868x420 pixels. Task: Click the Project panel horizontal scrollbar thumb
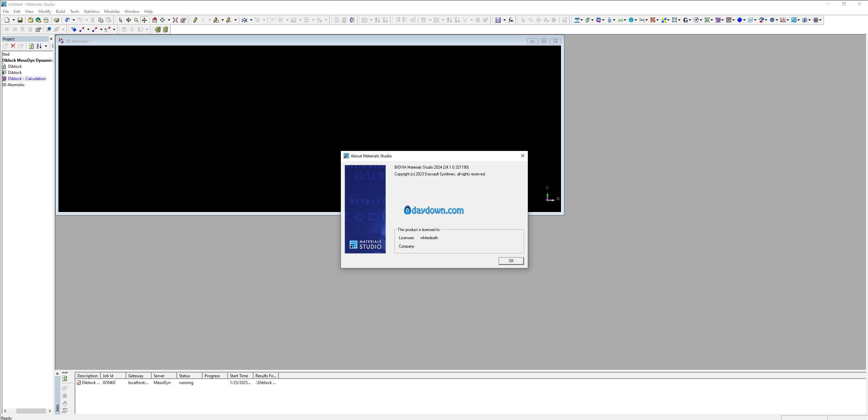(31, 411)
